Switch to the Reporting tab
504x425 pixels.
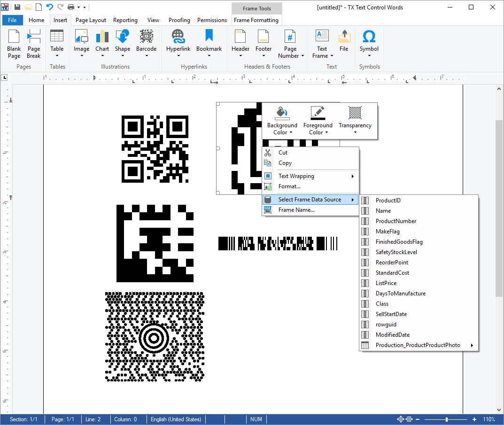125,20
